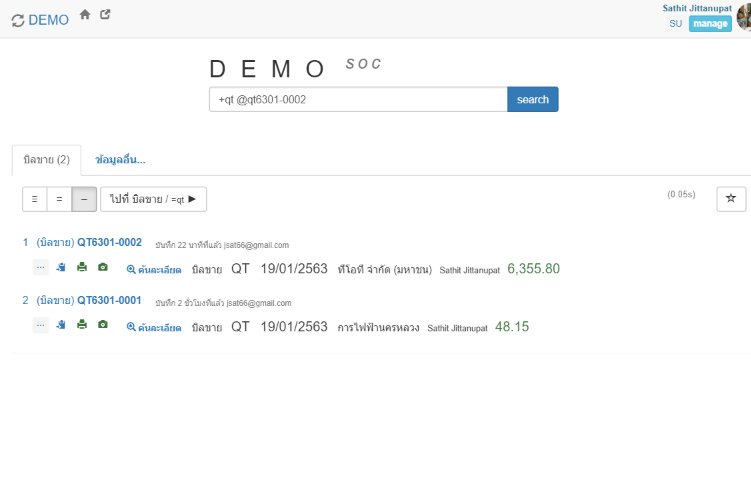Click the DEMO refresh logo

(40, 20)
